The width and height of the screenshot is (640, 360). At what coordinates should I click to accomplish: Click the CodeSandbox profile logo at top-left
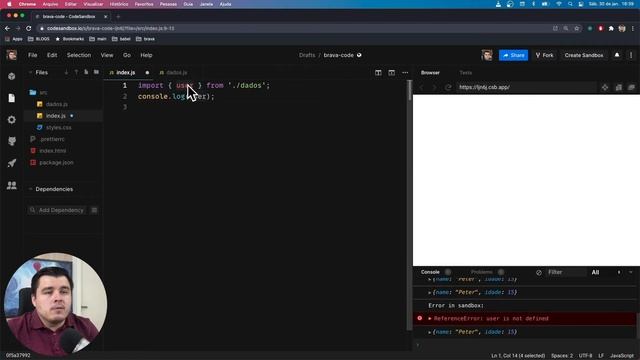click(x=11, y=55)
